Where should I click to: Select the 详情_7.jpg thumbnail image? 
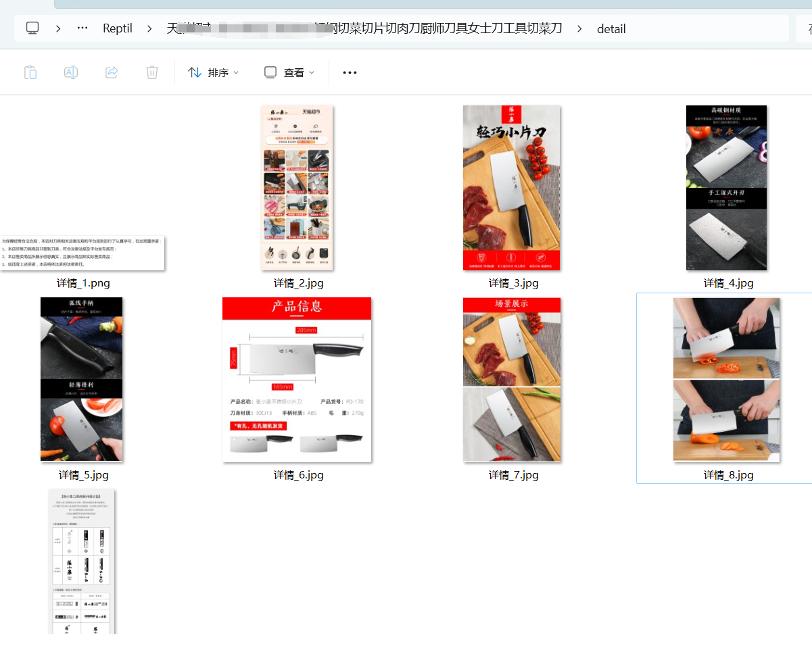coord(512,379)
